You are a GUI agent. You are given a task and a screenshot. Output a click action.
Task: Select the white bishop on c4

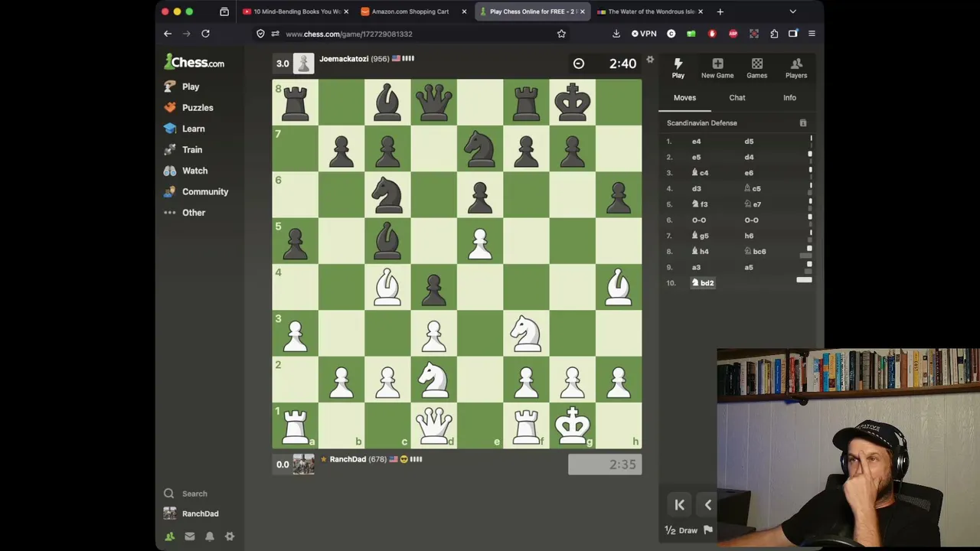(x=388, y=286)
